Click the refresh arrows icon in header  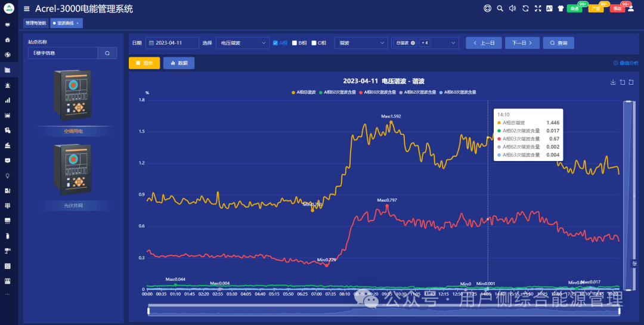point(525,8)
